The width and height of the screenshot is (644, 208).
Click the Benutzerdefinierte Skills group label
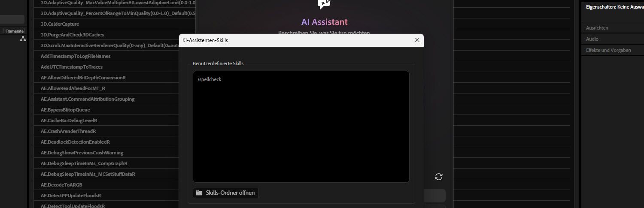tap(218, 63)
